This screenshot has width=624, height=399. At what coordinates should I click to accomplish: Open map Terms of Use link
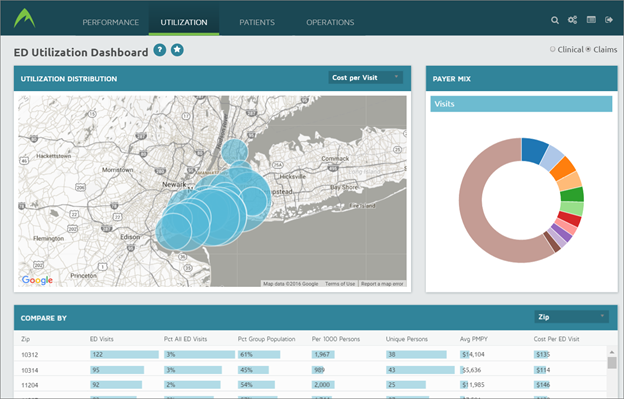point(340,284)
